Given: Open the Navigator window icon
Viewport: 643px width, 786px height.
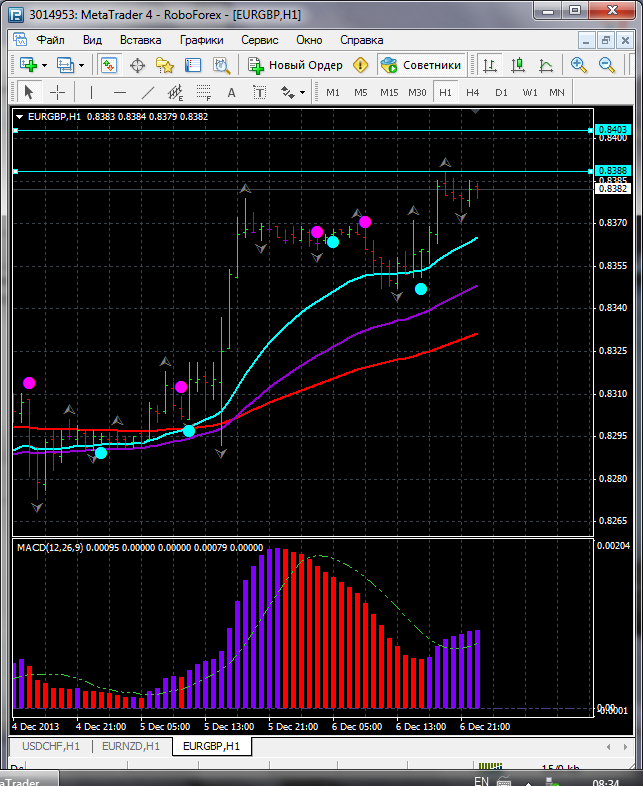Looking at the screenshot, I should pyautogui.click(x=165, y=65).
